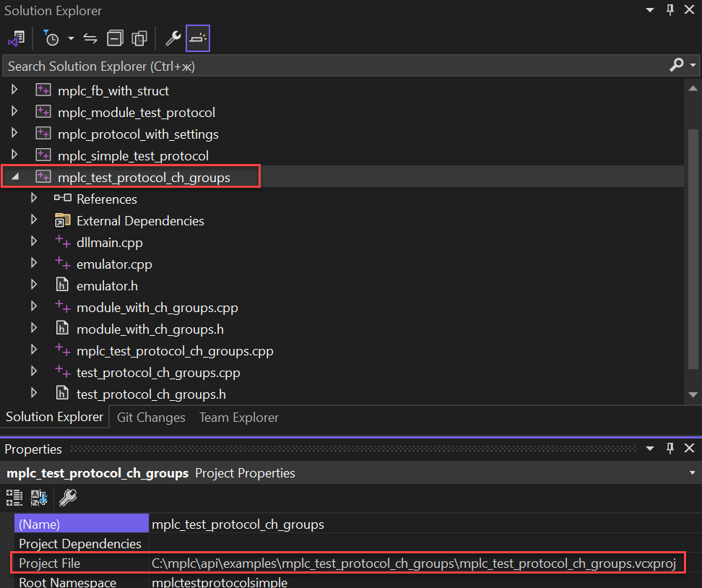
Task: Select emulator.cpp file
Action: [x=114, y=264]
